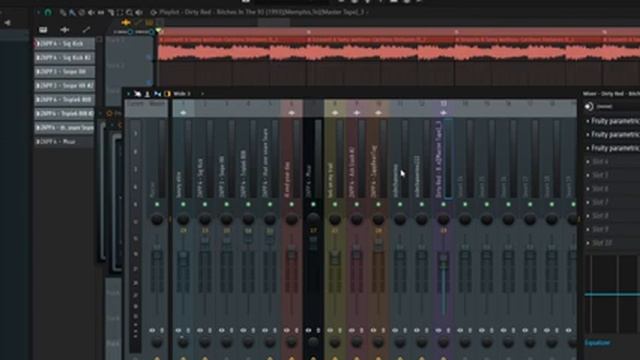Select the Sig Kick #2 pattern in picker
640x360 pixels.
64,58
